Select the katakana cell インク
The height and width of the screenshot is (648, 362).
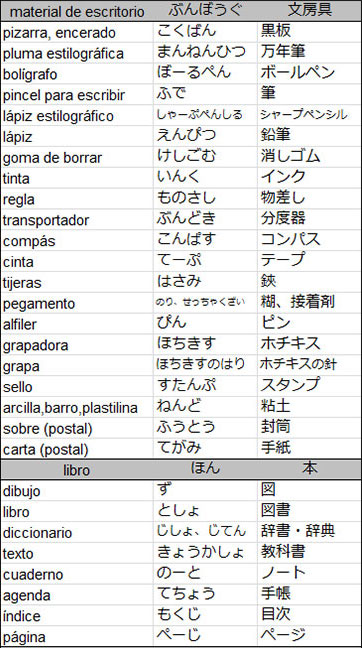[309, 178]
